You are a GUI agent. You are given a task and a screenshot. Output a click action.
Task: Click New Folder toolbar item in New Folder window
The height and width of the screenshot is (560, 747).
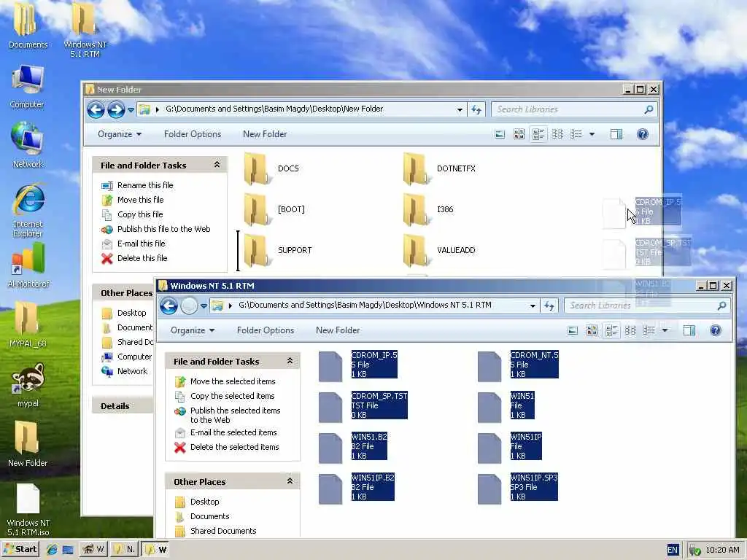coord(265,134)
